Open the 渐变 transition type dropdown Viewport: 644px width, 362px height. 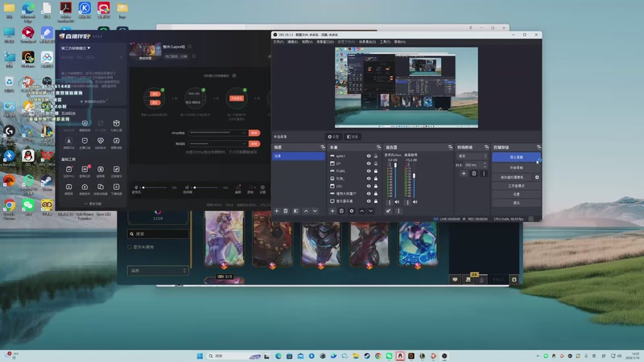tap(472, 156)
